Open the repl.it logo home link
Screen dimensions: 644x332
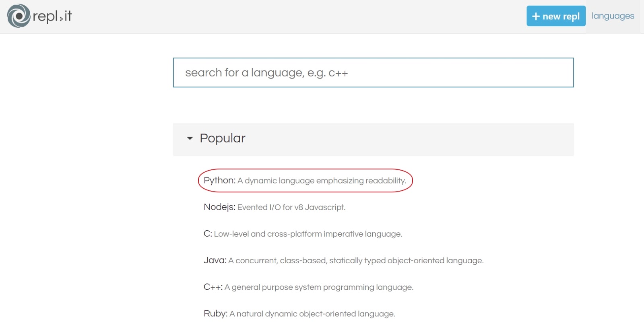click(39, 16)
